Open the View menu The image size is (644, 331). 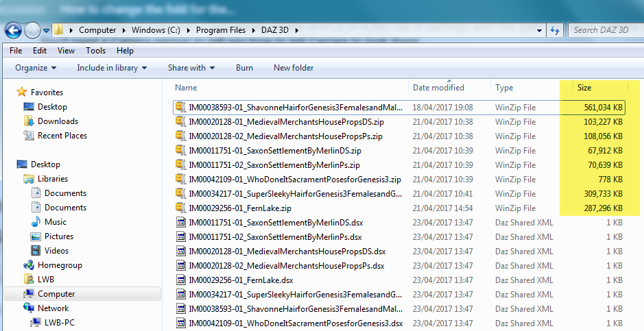[66, 51]
